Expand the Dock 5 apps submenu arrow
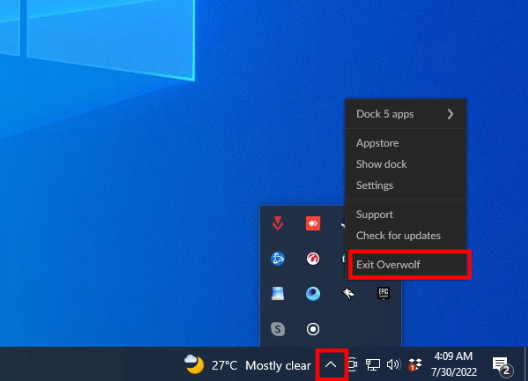This screenshot has height=381, width=528. coord(451,114)
